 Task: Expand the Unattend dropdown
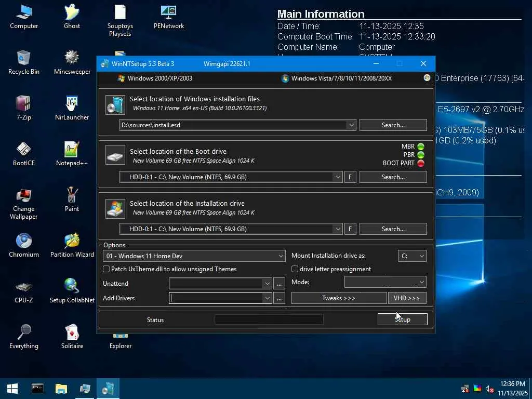click(267, 284)
